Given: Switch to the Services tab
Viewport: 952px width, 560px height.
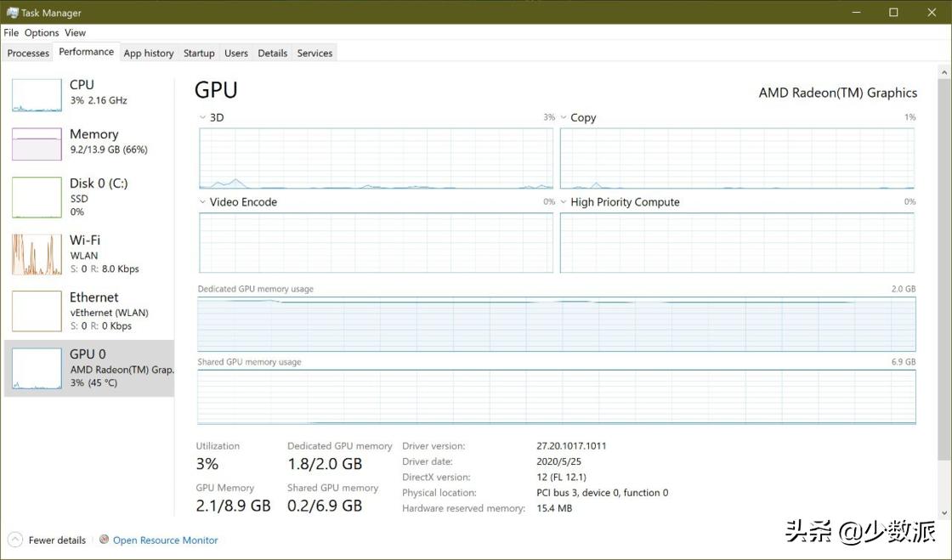Looking at the screenshot, I should pyautogui.click(x=314, y=54).
